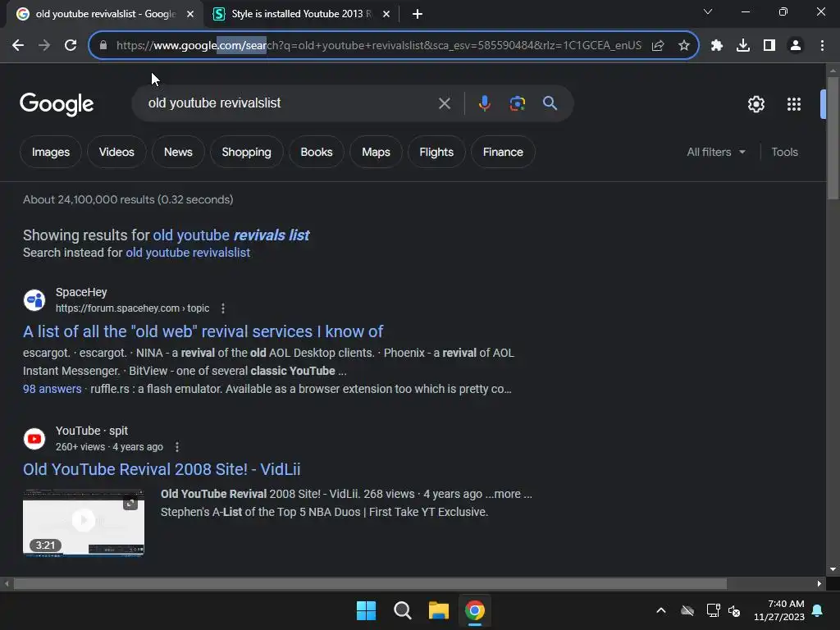Viewport: 840px width, 630px height.
Task: Show Finance results
Action: pyautogui.click(x=503, y=152)
